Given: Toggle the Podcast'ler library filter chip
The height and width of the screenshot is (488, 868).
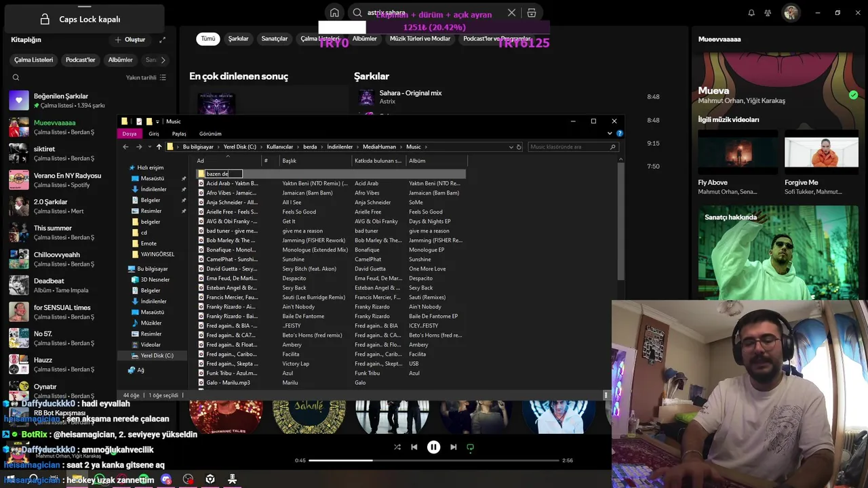Looking at the screenshot, I should [x=80, y=60].
